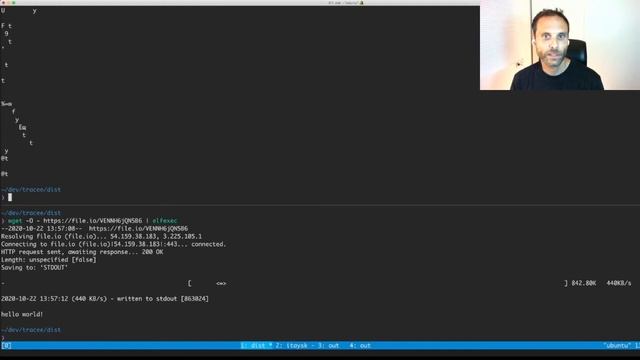Click the wget command word in lower pane
Viewport: 640px width, 360px height.
pyautogui.click(x=15, y=221)
